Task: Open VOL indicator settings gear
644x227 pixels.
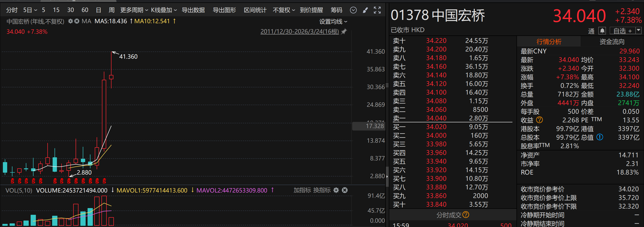Action: [x=336, y=190]
